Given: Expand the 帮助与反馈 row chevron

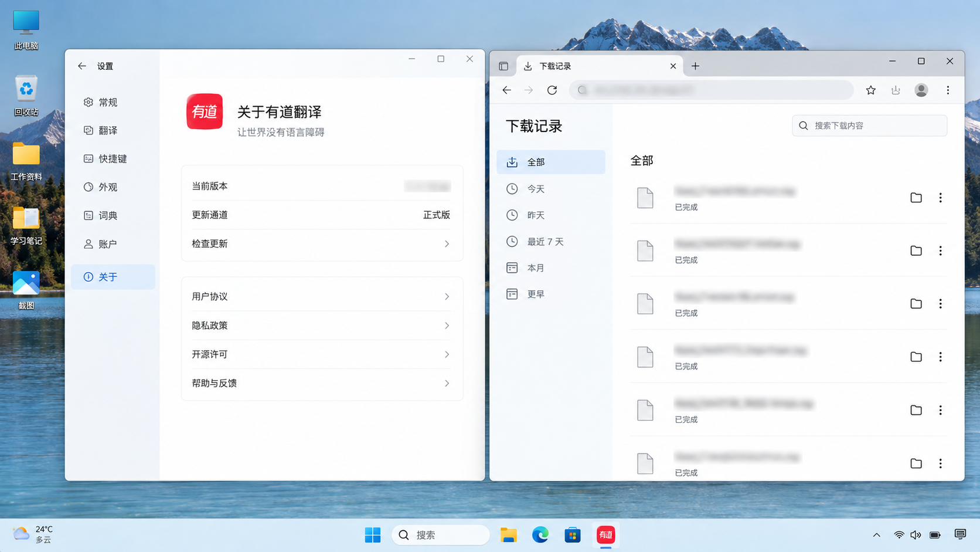Looking at the screenshot, I should [x=447, y=383].
